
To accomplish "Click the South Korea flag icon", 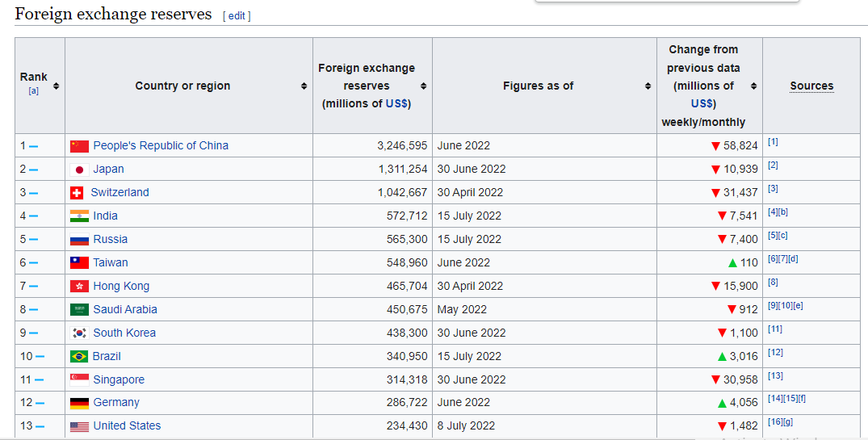I will click(79, 333).
